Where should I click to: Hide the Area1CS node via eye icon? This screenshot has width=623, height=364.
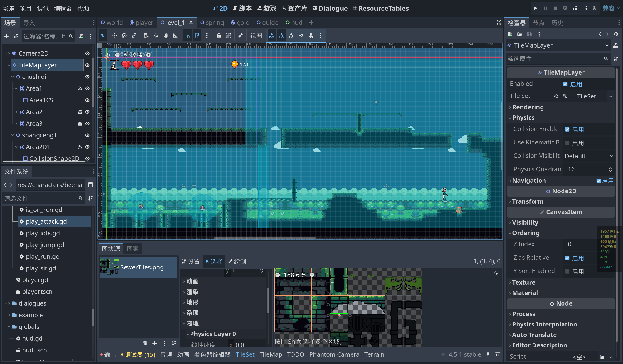[x=87, y=100]
